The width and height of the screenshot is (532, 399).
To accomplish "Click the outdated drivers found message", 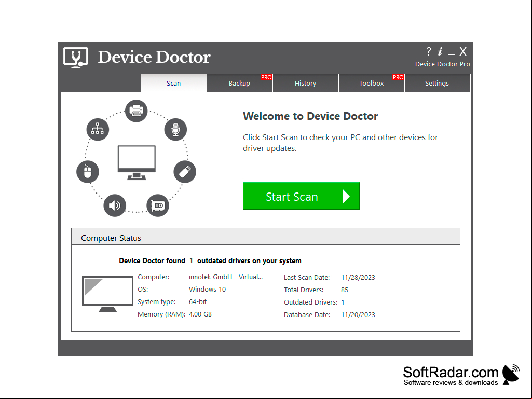I will coord(210,260).
